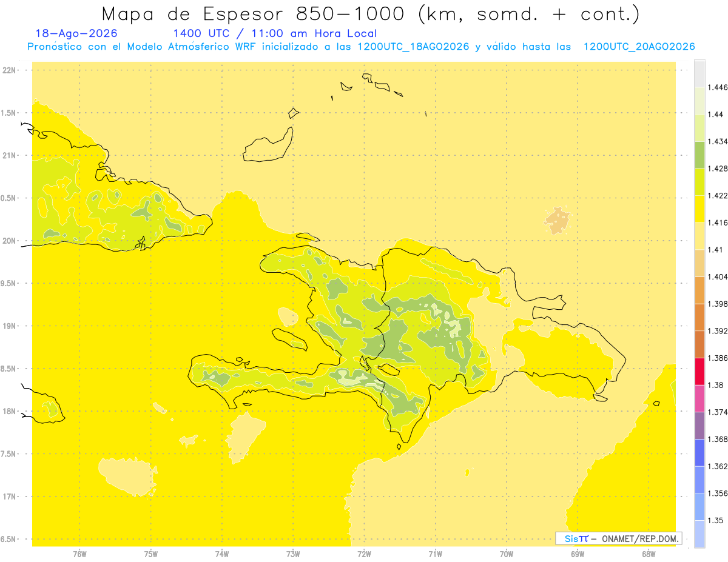Click the legend value '1.398'
Screen dimensions: 728x562
point(718,304)
